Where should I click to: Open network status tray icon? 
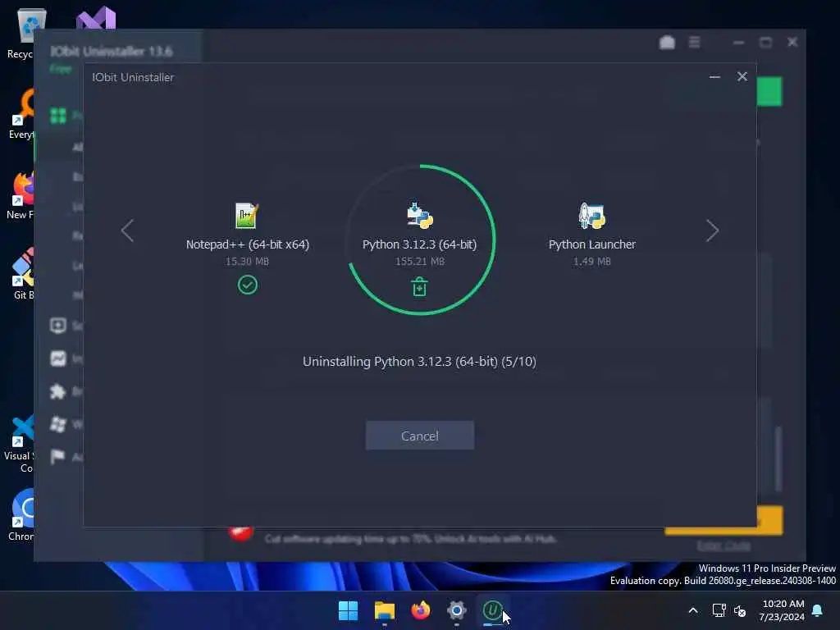[x=719, y=610]
